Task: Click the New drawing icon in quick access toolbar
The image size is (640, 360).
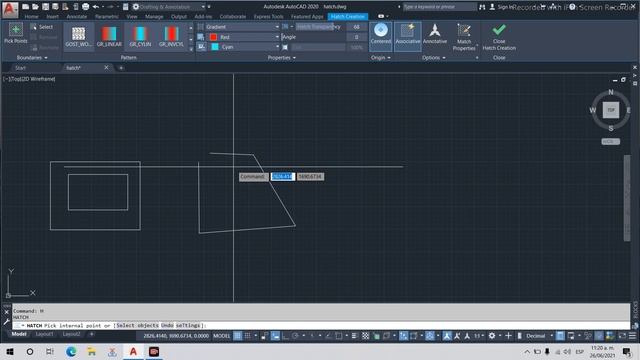Action: [25, 7]
